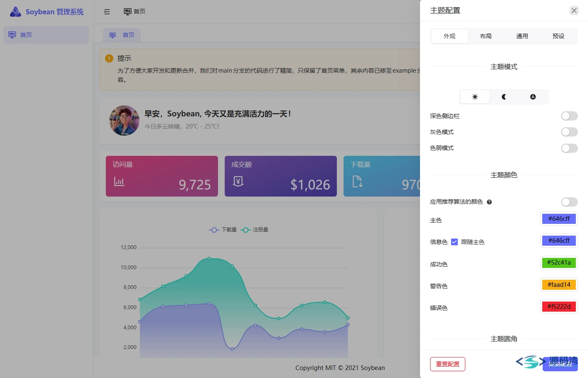Close the 主题配置 drawer

[574, 10]
